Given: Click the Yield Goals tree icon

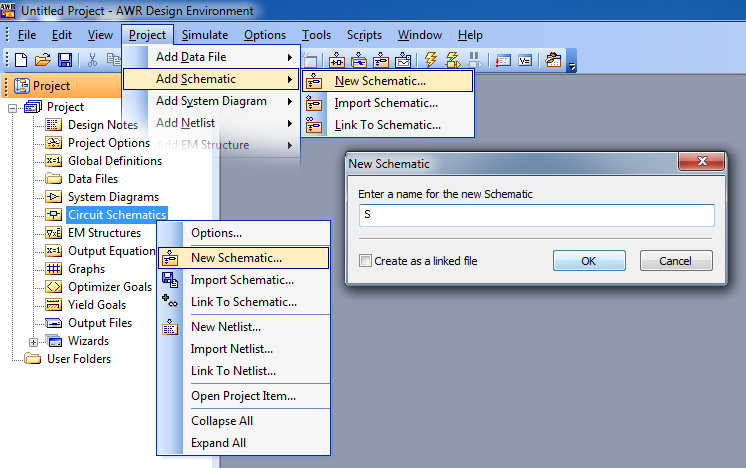Looking at the screenshot, I should (x=53, y=305).
